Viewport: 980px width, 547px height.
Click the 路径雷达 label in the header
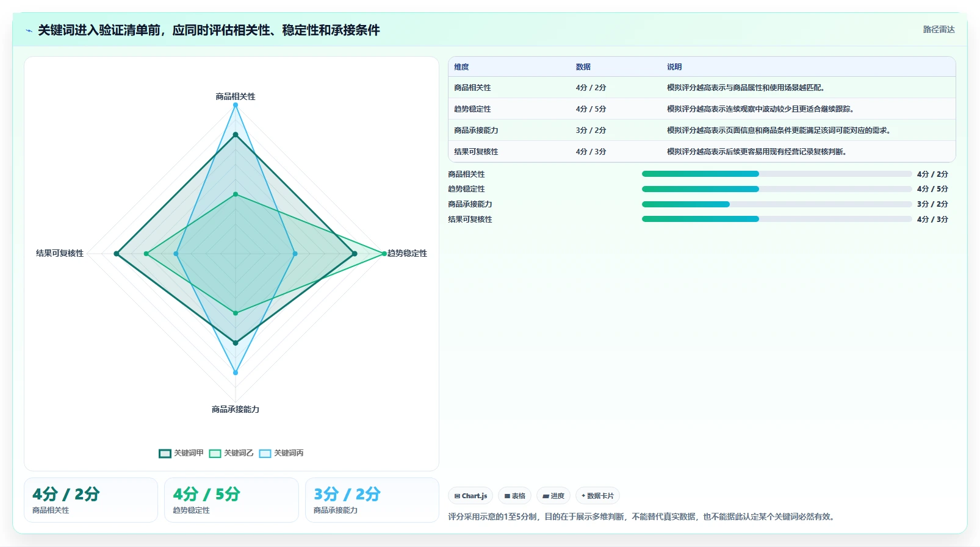939,29
